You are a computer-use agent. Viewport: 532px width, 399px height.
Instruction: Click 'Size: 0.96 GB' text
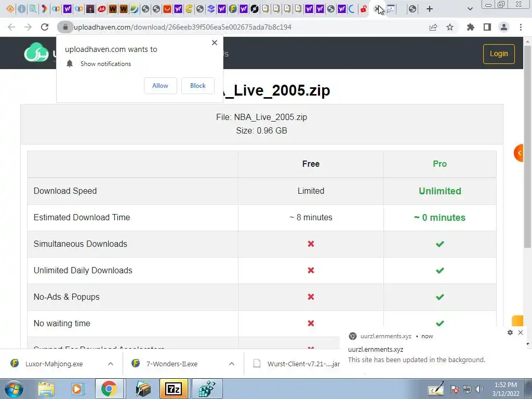tap(262, 130)
